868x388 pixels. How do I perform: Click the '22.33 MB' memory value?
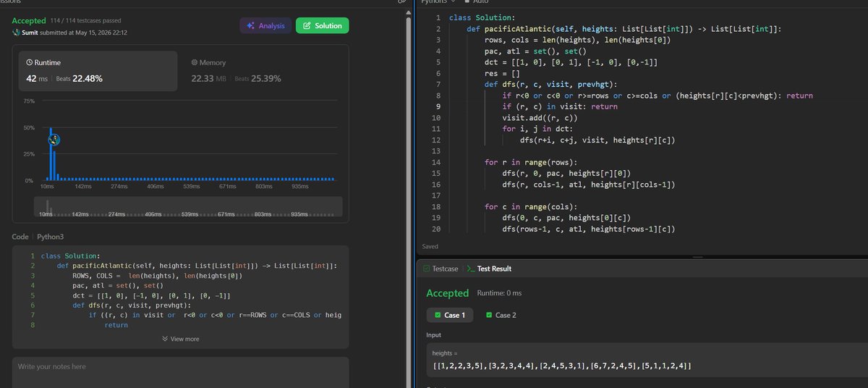tap(209, 79)
